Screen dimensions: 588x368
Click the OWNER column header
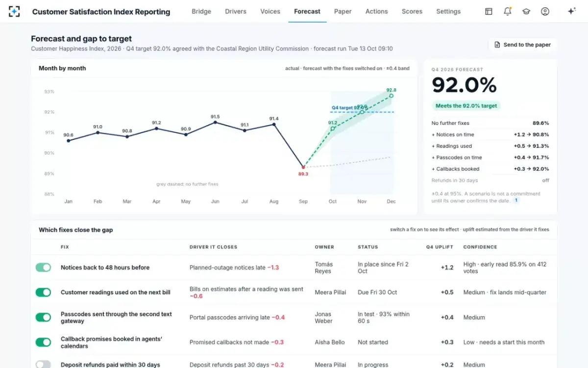pos(324,247)
